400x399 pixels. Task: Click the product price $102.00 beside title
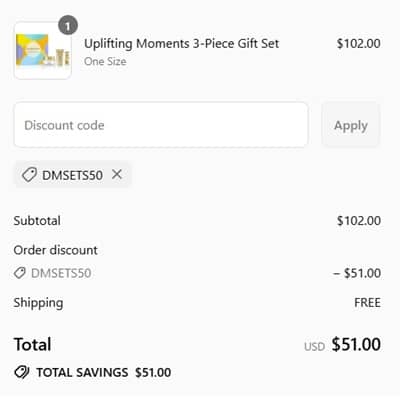click(x=358, y=44)
